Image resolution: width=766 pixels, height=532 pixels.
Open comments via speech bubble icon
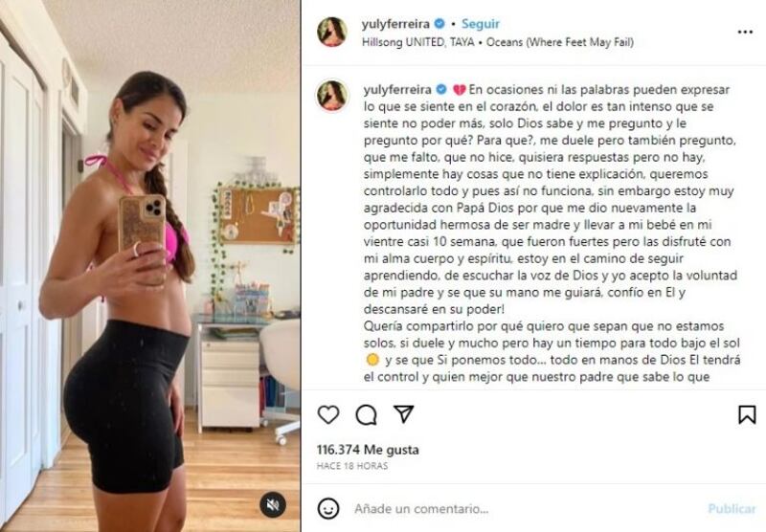[x=366, y=415]
